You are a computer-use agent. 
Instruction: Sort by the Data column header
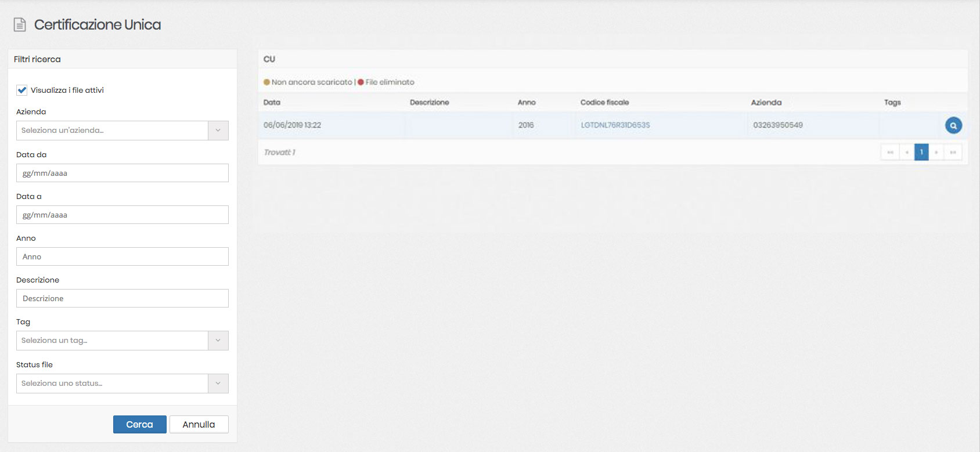click(272, 103)
